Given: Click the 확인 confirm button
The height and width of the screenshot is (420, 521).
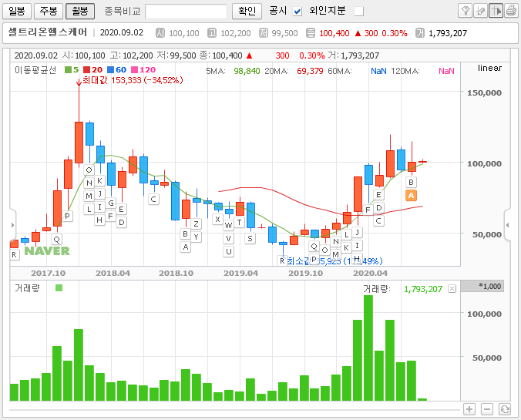Looking at the screenshot, I should pyautogui.click(x=247, y=11).
